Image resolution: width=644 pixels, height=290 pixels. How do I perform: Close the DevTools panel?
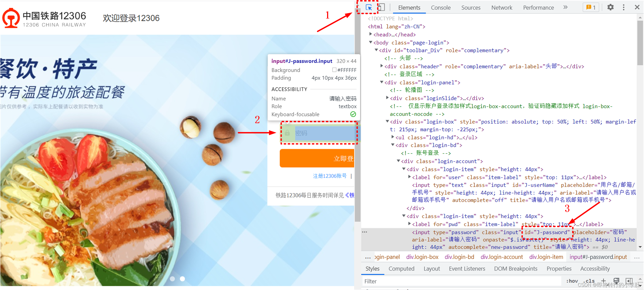coord(637,7)
